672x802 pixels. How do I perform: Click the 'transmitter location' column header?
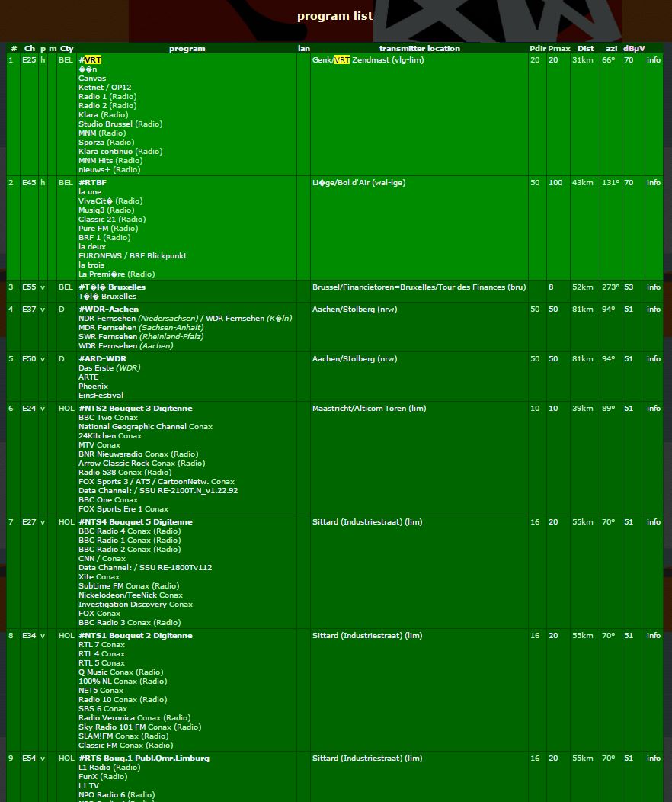pos(420,49)
